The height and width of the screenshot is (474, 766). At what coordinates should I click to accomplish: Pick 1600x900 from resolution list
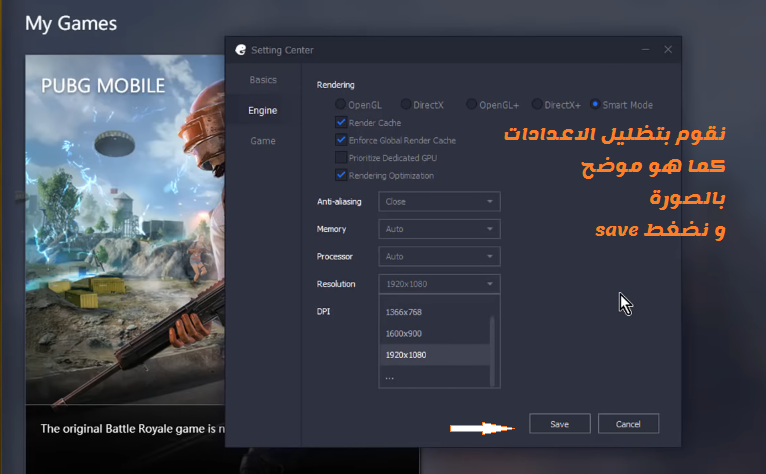(434, 333)
